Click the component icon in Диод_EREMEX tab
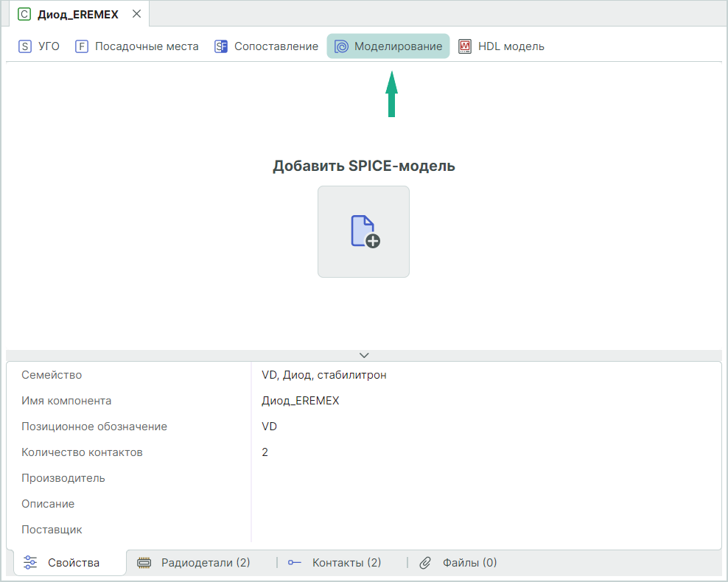Viewport: 728px width, 582px height. [x=24, y=15]
